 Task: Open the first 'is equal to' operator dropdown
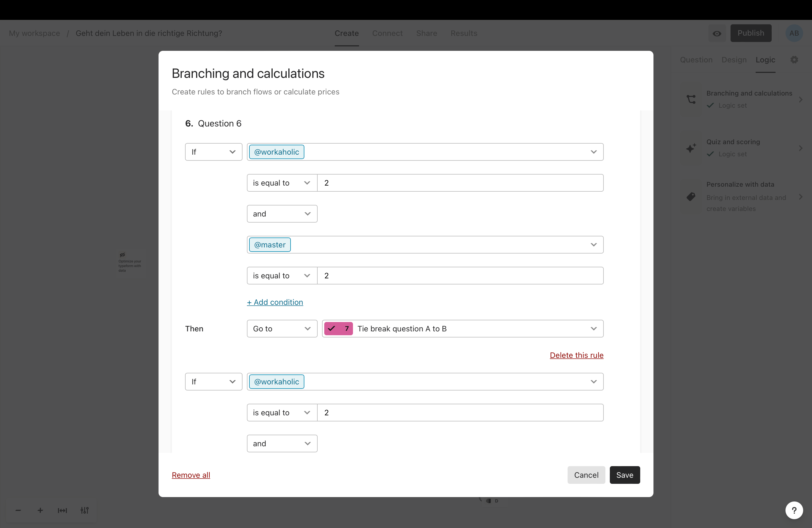pyautogui.click(x=282, y=183)
